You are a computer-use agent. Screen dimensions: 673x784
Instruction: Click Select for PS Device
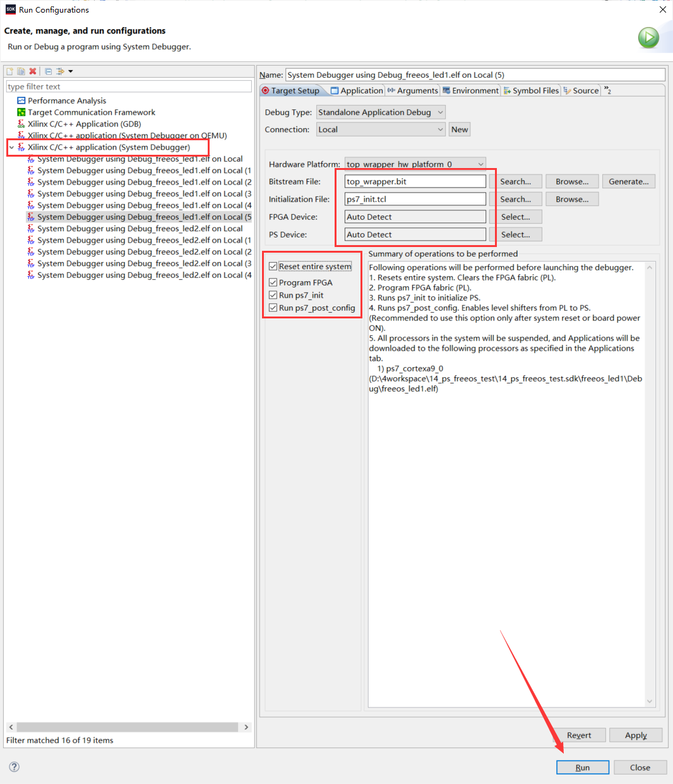click(x=516, y=234)
